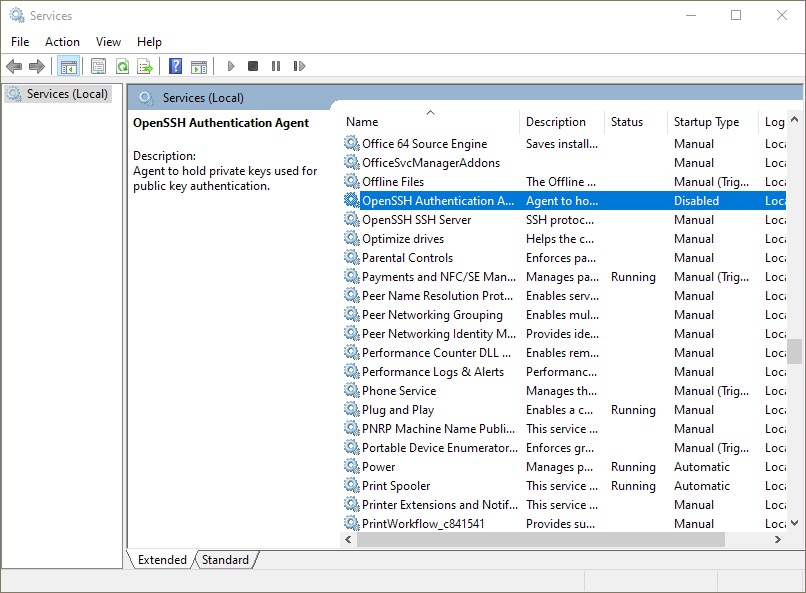Viewport: 806px width, 593px height.
Task: Open the blue Help icon
Action: (x=175, y=66)
